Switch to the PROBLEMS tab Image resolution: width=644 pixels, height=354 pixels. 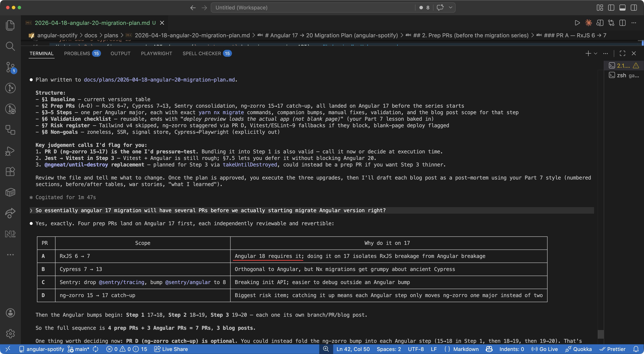(77, 53)
